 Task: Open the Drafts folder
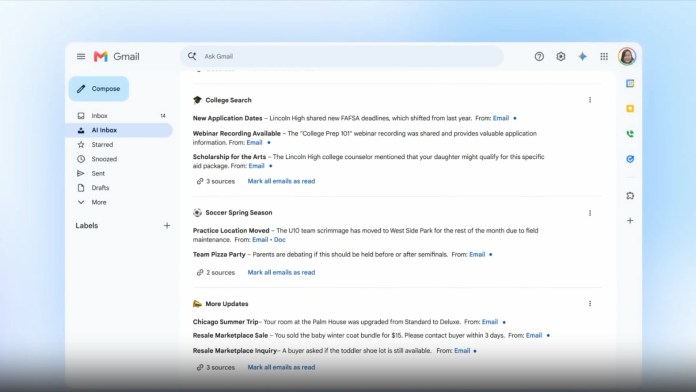click(119, 188)
